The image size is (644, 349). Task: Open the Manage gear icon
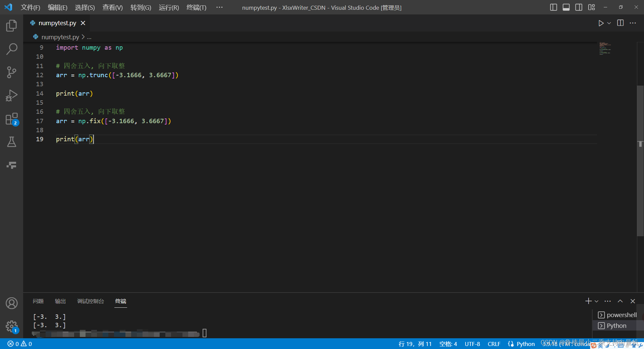(11, 326)
